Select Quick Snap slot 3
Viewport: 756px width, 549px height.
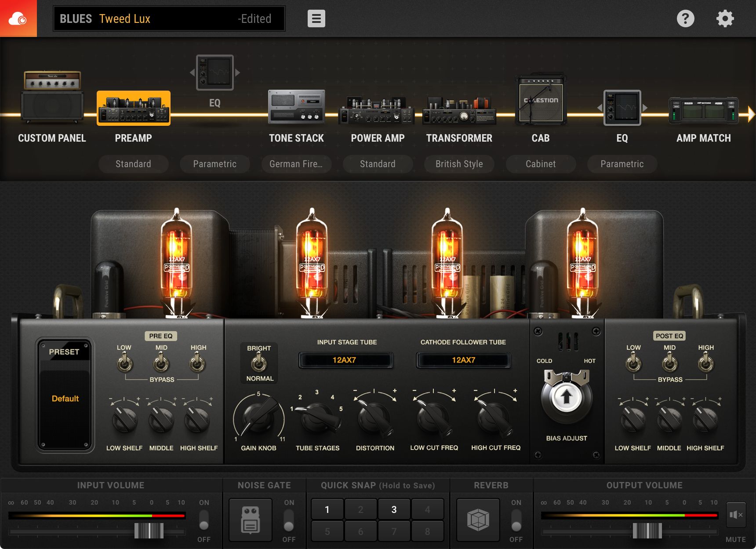point(394,509)
